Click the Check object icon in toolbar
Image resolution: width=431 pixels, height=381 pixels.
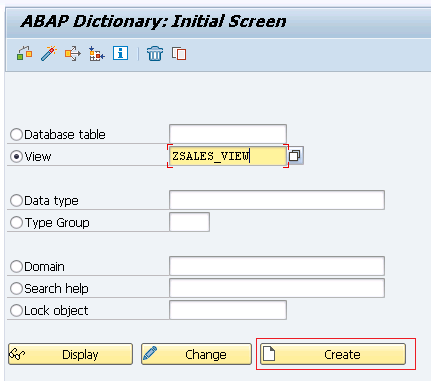(24, 53)
